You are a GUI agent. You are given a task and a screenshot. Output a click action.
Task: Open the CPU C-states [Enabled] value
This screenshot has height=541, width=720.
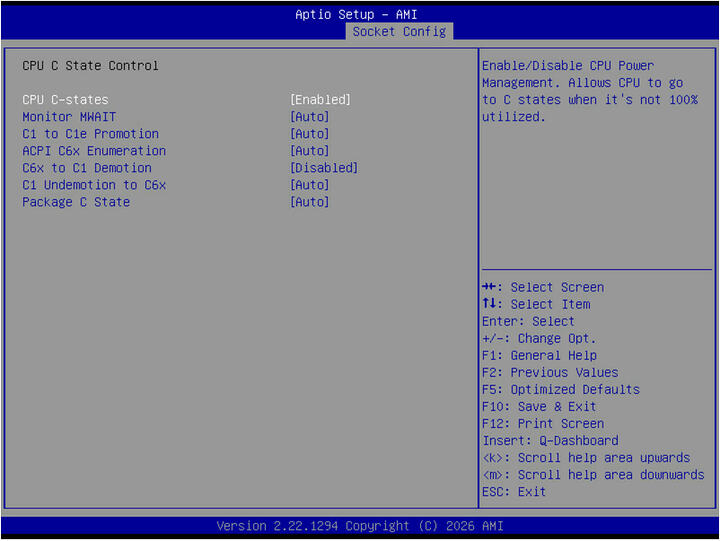(320, 100)
